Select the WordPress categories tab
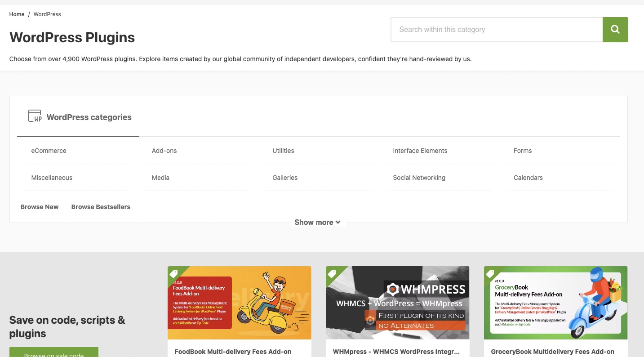The image size is (644, 357). [78, 117]
